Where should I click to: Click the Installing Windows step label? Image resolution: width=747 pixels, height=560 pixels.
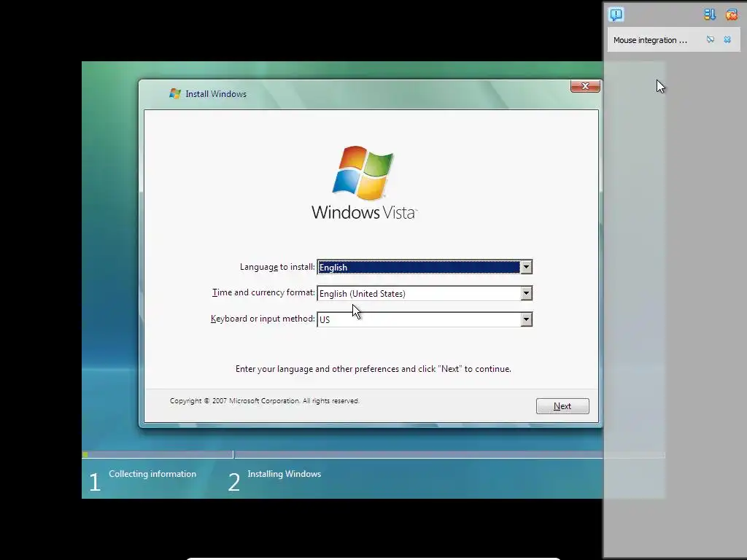point(285,474)
